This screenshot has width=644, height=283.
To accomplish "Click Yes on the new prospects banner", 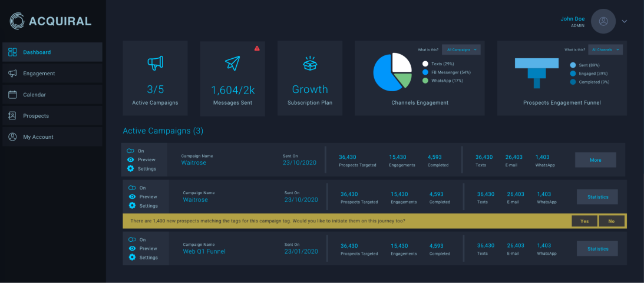I will click(584, 221).
